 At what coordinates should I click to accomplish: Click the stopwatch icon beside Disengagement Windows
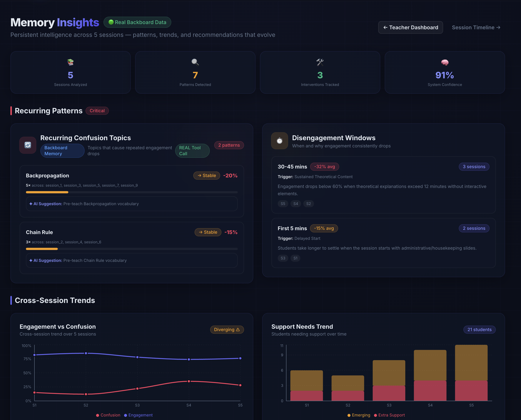(279, 141)
